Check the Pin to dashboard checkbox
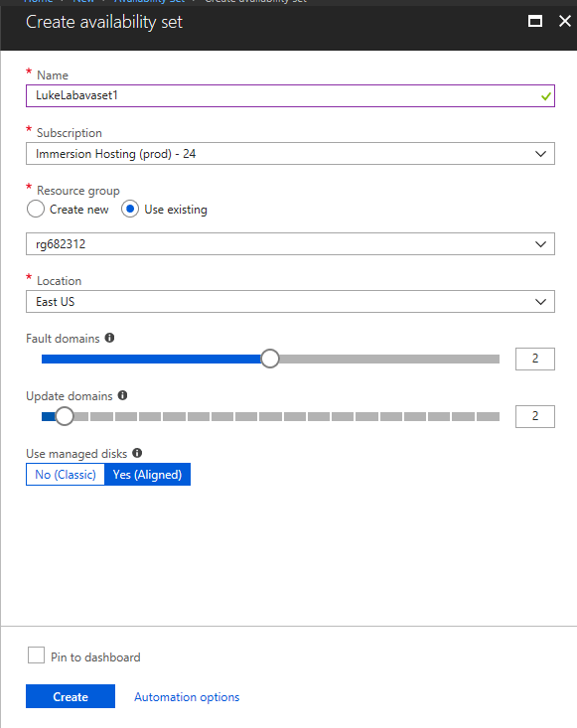 pyautogui.click(x=36, y=655)
